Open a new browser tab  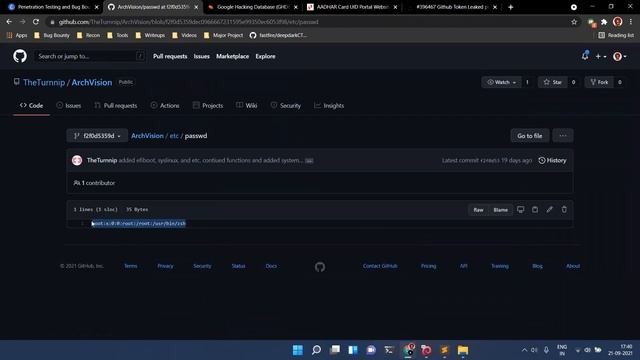pyautogui.click(x=511, y=7)
